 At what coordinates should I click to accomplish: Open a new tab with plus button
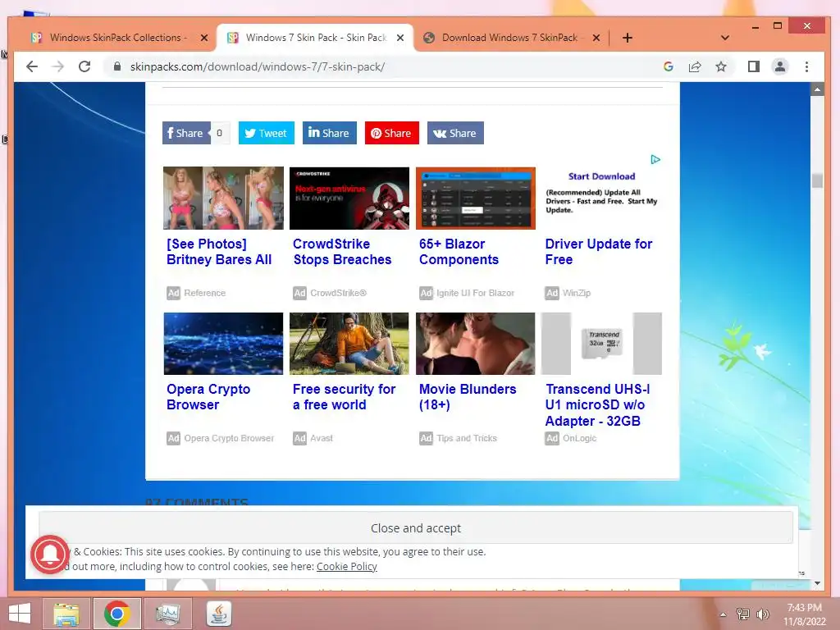[628, 38]
